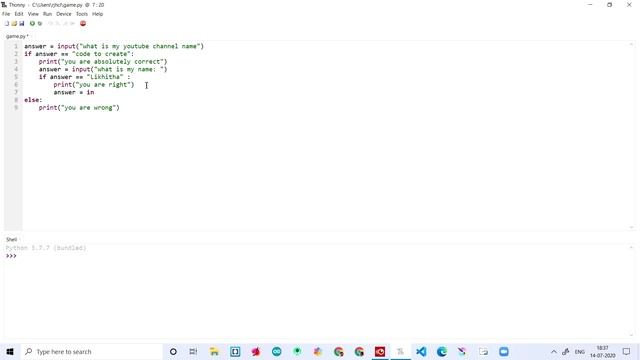Click the greyed-out Step over icon
This screenshot has width=640, height=360.
click(51, 24)
